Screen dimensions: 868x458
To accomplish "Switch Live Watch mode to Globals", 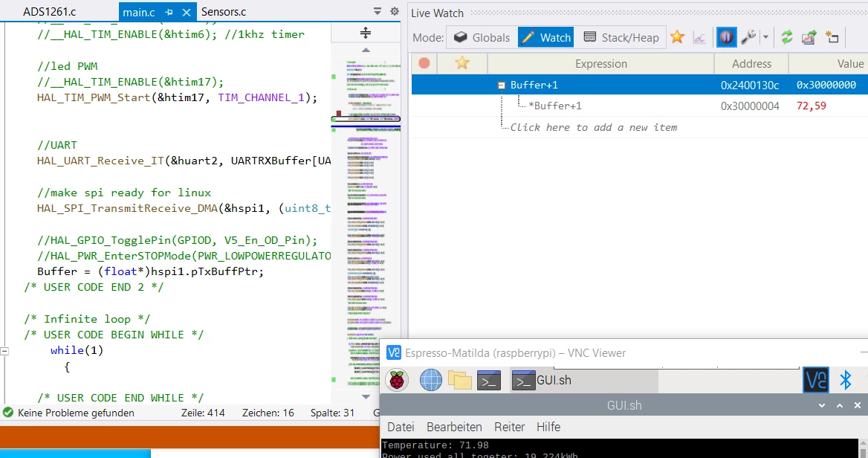I will [x=482, y=37].
